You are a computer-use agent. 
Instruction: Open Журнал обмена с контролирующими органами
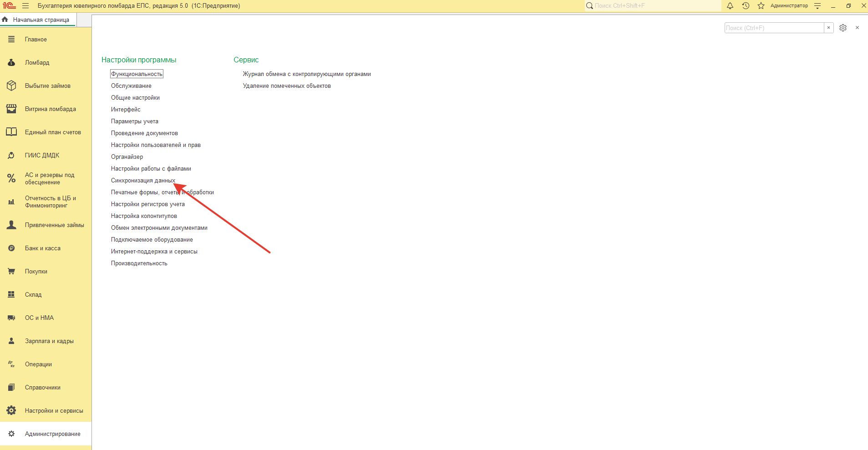pos(307,74)
